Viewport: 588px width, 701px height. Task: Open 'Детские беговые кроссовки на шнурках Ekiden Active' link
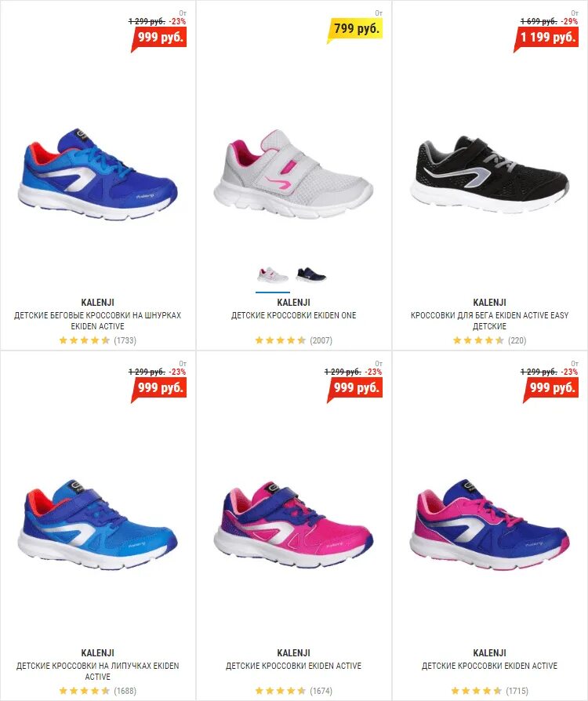(97, 321)
